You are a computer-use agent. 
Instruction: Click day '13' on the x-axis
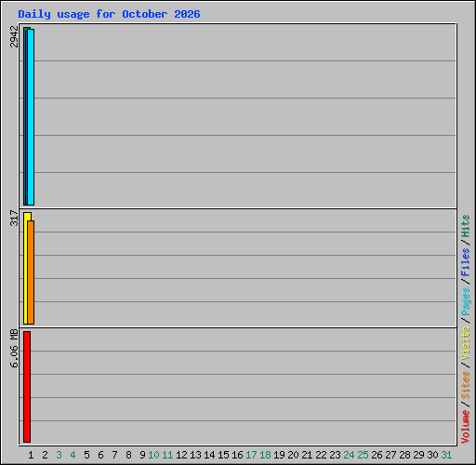(195, 455)
